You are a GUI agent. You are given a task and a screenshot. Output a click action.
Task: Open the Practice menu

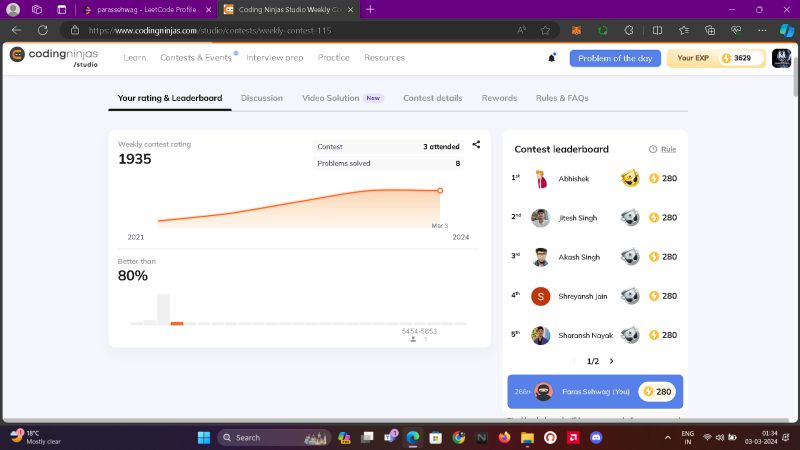pyautogui.click(x=334, y=58)
